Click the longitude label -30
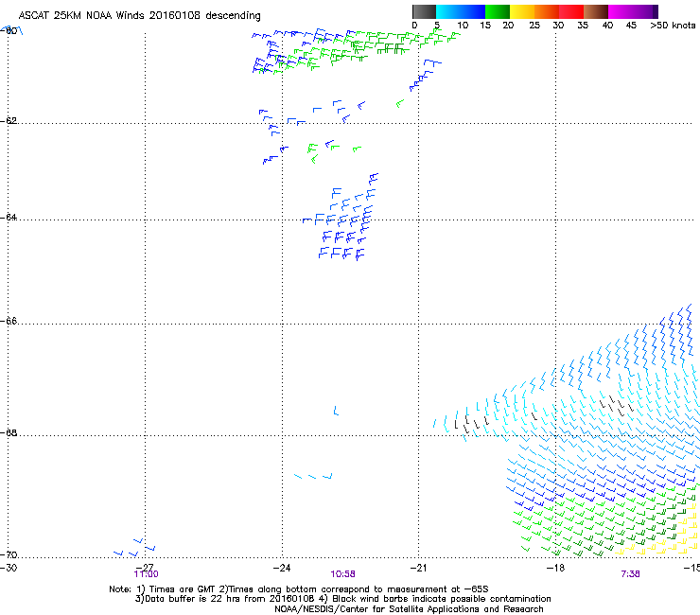Screen dimensions: 700x615 [x=9, y=568]
